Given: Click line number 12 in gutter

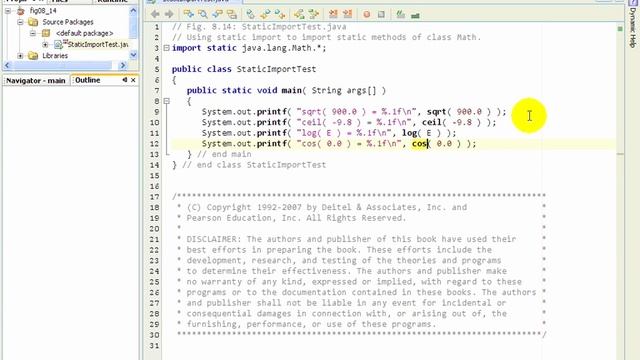Looking at the screenshot, I should click(154, 144).
